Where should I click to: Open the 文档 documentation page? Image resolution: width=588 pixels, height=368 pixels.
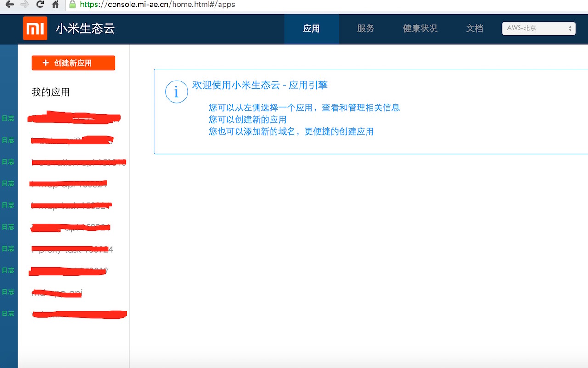[475, 28]
